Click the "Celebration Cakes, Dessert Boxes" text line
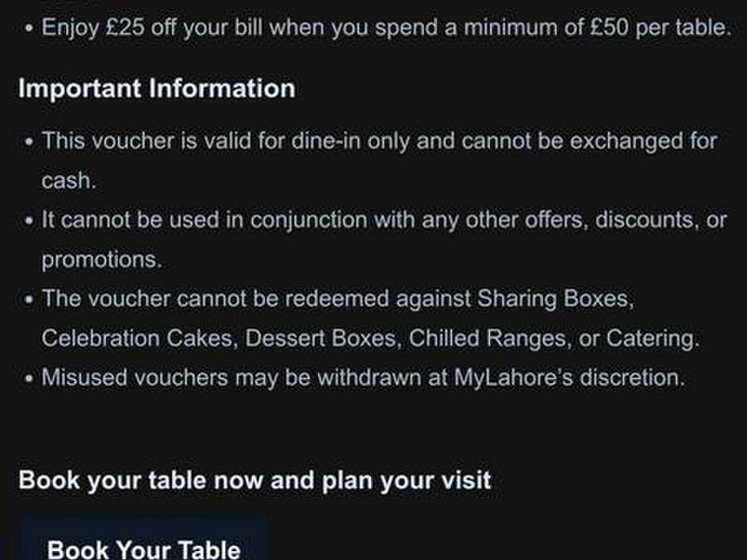 click(370, 339)
